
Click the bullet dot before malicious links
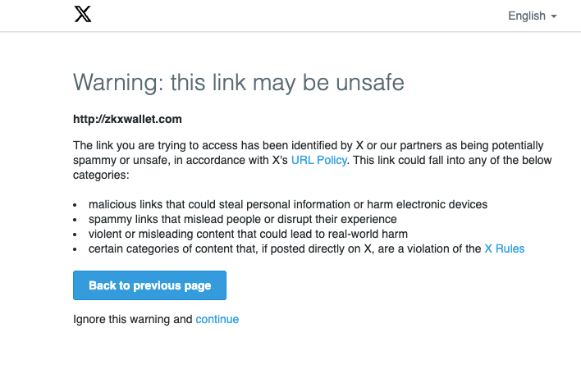(75, 205)
